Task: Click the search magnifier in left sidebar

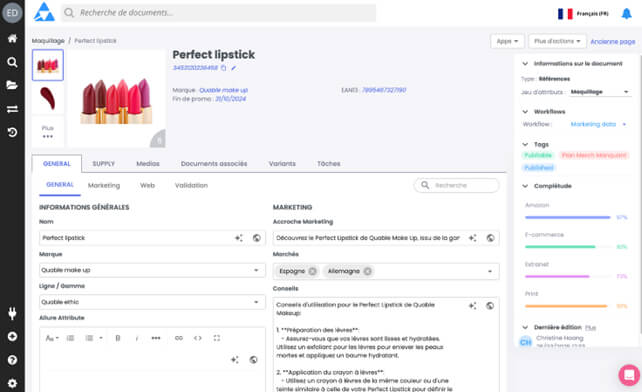Action: pyautogui.click(x=12, y=62)
